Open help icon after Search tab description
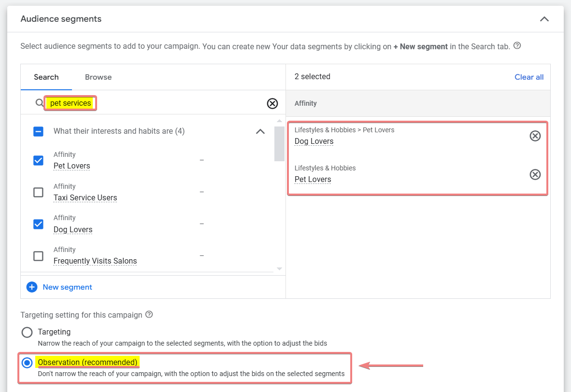 517,46
